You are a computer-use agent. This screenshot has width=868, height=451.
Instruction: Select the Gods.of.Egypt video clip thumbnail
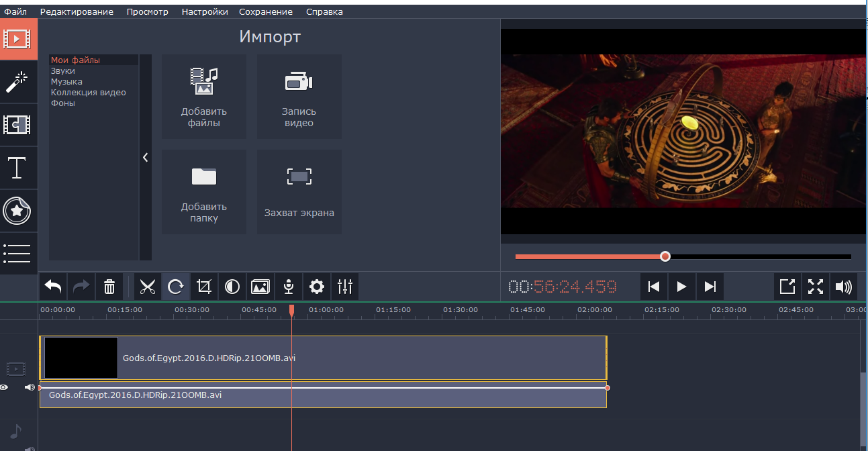81,358
